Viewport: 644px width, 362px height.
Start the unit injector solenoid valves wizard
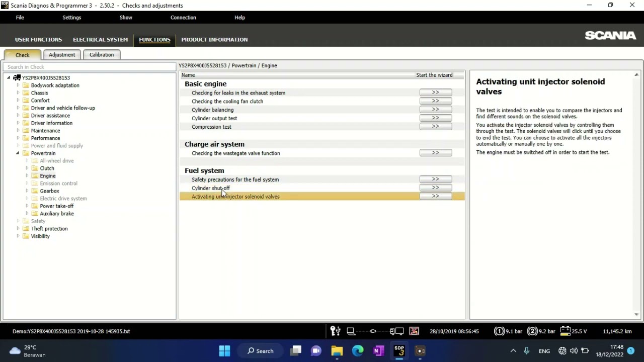436,196
